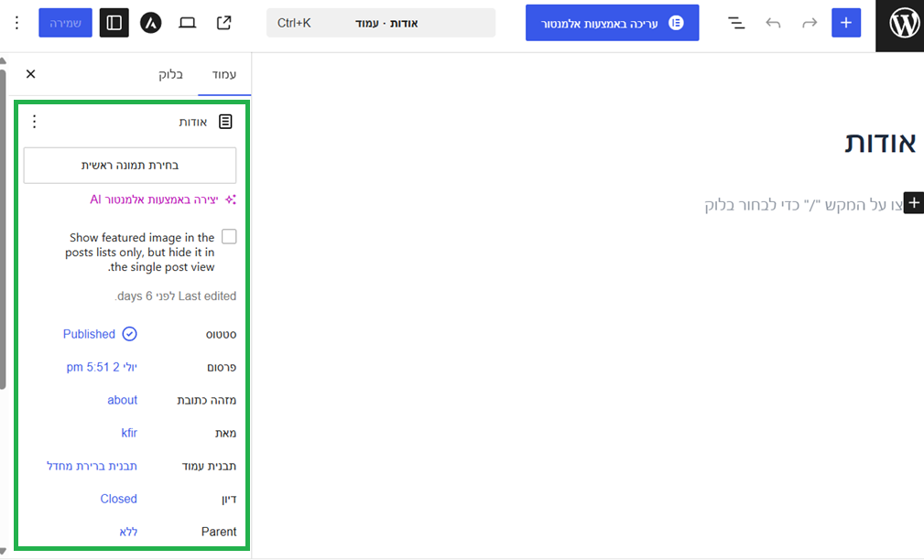Click the blue block inserter plus button
Screen dimensions: 924x560
pos(845,23)
